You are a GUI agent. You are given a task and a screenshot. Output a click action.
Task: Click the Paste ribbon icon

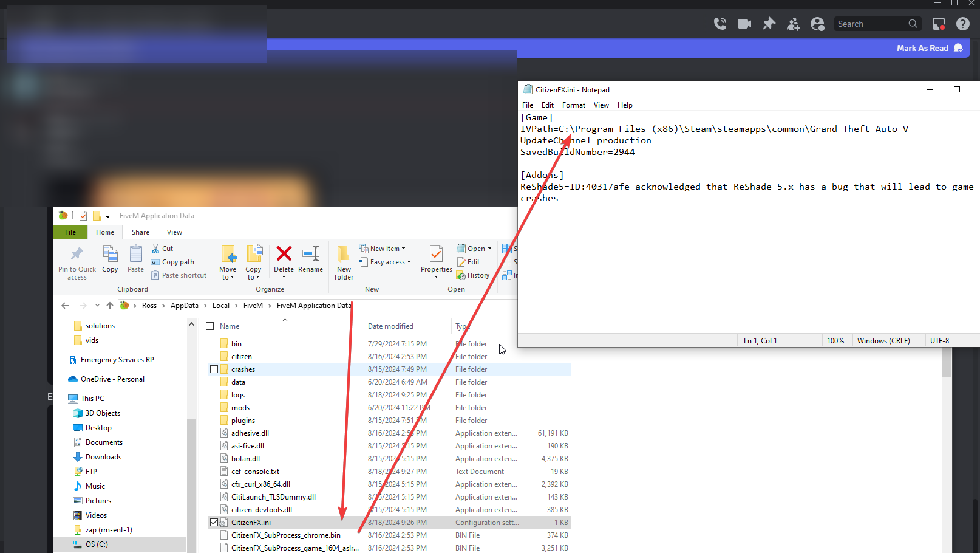[135, 259]
